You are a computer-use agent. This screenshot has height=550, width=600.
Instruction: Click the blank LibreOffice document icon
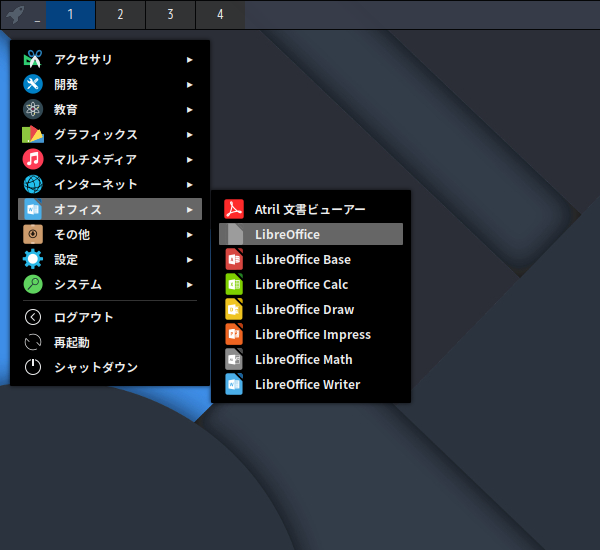click(235, 234)
